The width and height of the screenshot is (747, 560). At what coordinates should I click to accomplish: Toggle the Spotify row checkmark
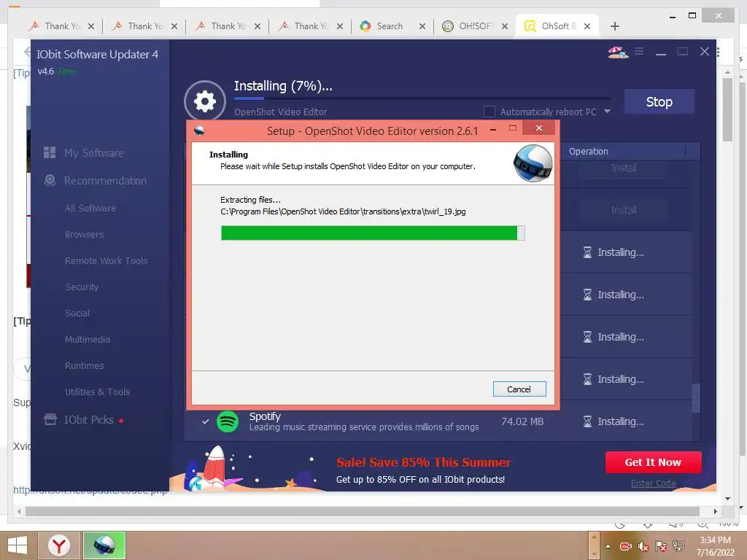[x=205, y=421]
